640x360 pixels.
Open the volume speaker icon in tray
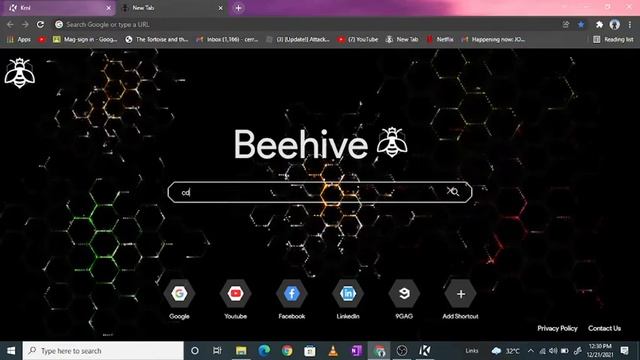click(553, 351)
